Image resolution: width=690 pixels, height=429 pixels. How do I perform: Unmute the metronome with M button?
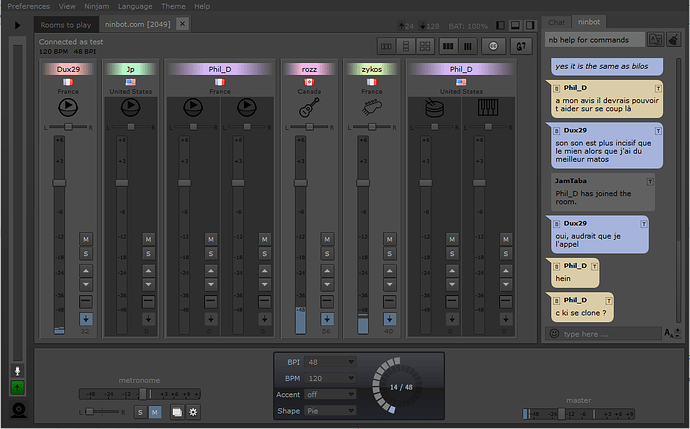[x=154, y=412]
